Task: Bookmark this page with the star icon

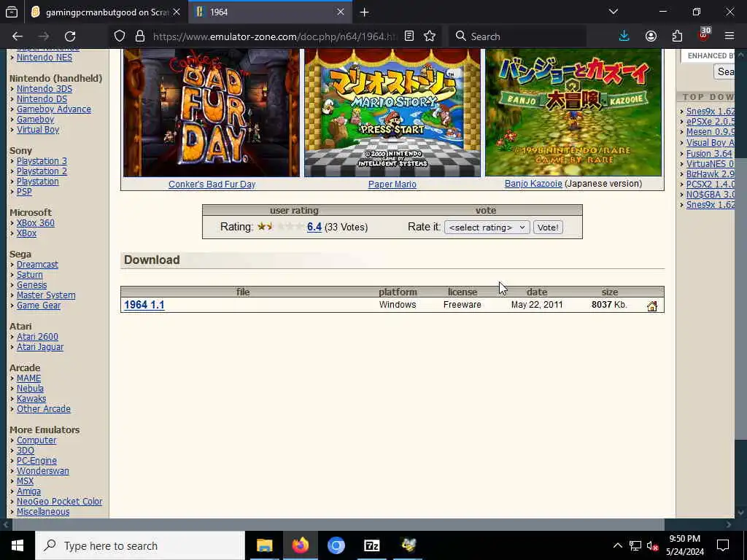Action: 430,36
